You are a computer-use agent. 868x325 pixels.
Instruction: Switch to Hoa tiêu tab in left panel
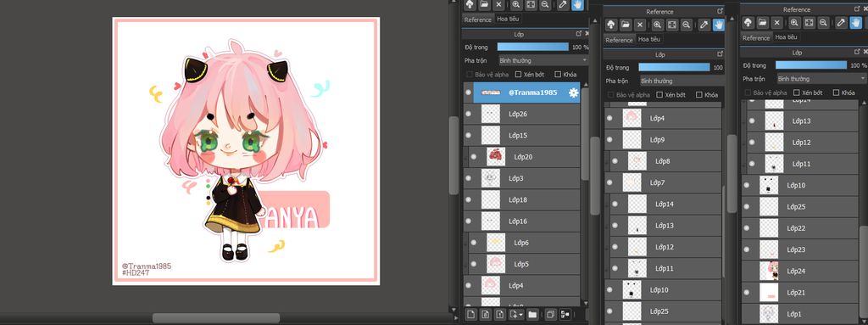tap(508, 19)
